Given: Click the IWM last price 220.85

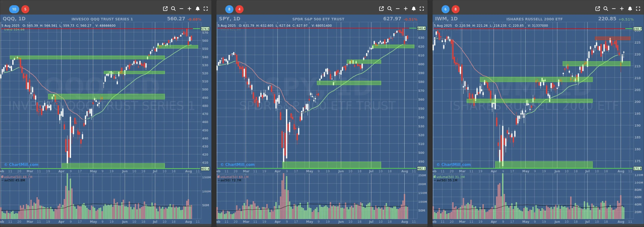Looking at the screenshot, I should [607, 19].
